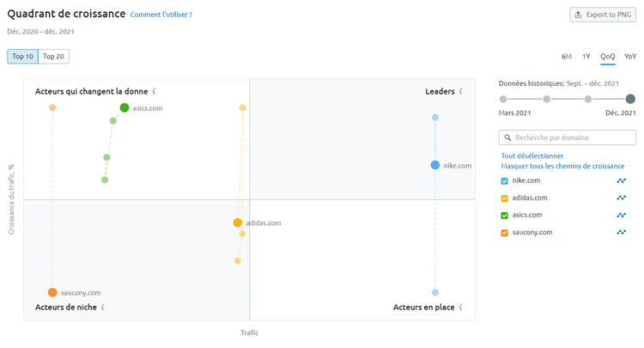Click the saucony.com legend label
Image resolution: width=644 pixels, height=348 pixels.
(x=532, y=232)
